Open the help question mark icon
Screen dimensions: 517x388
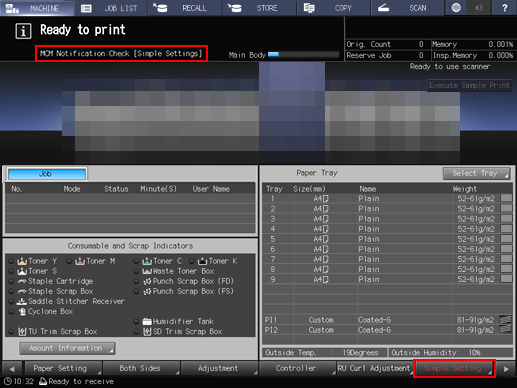504,8
